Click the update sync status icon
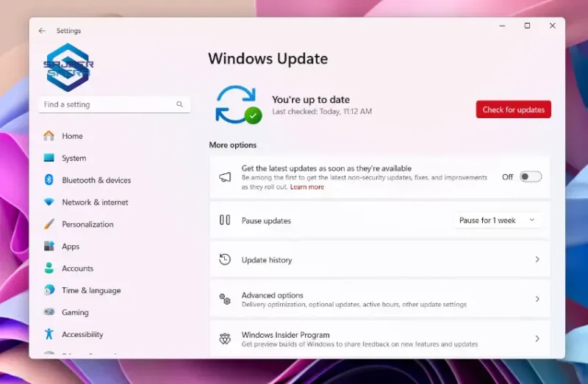This screenshot has height=384, width=588. coord(238,105)
